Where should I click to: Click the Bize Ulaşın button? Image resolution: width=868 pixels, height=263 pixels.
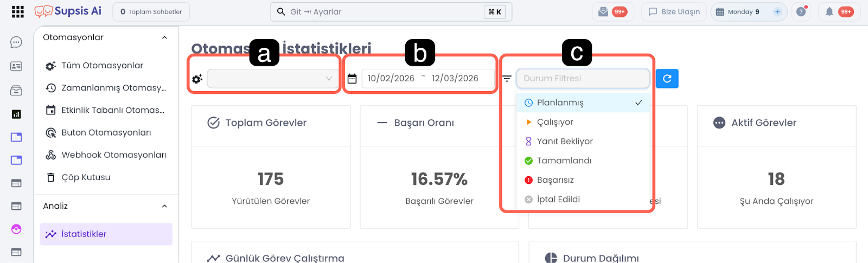pyautogui.click(x=674, y=11)
